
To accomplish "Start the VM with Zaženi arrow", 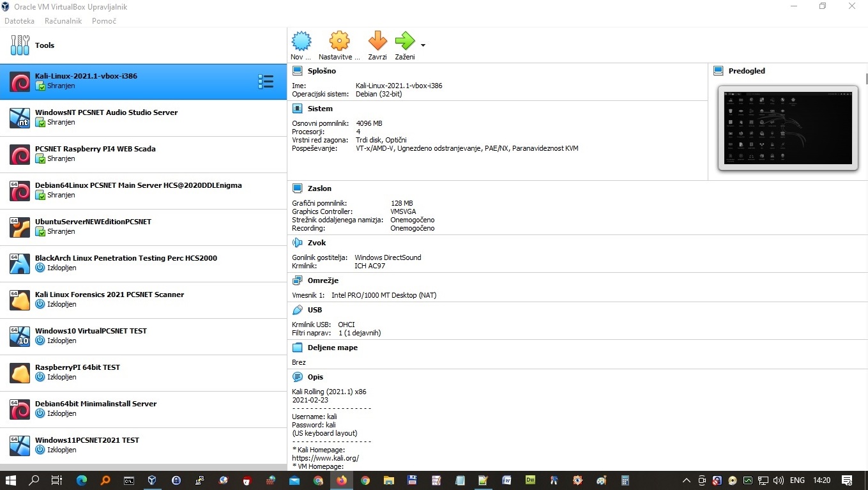I will pos(405,42).
